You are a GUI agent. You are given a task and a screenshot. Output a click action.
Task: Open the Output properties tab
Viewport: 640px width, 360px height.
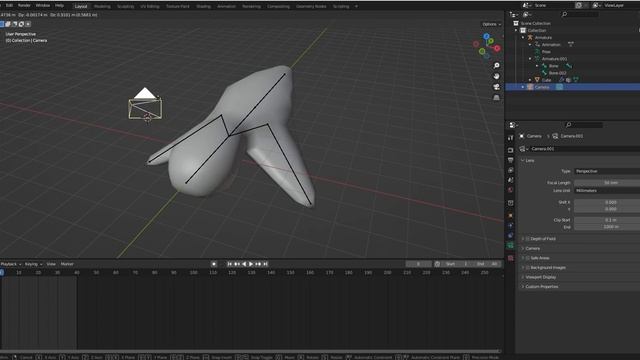(511, 160)
